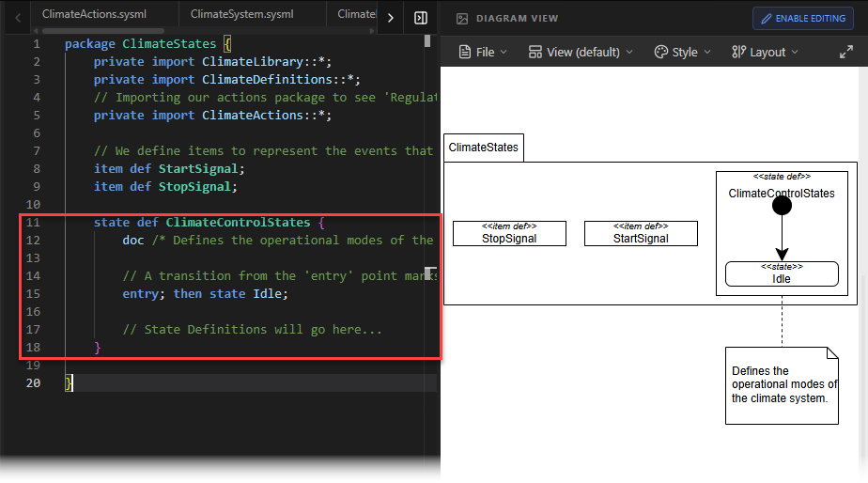The width and height of the screenshot is (868, 483).
Task: Click the tab strip horizontal scrollbar
Action: pos(103,31)
